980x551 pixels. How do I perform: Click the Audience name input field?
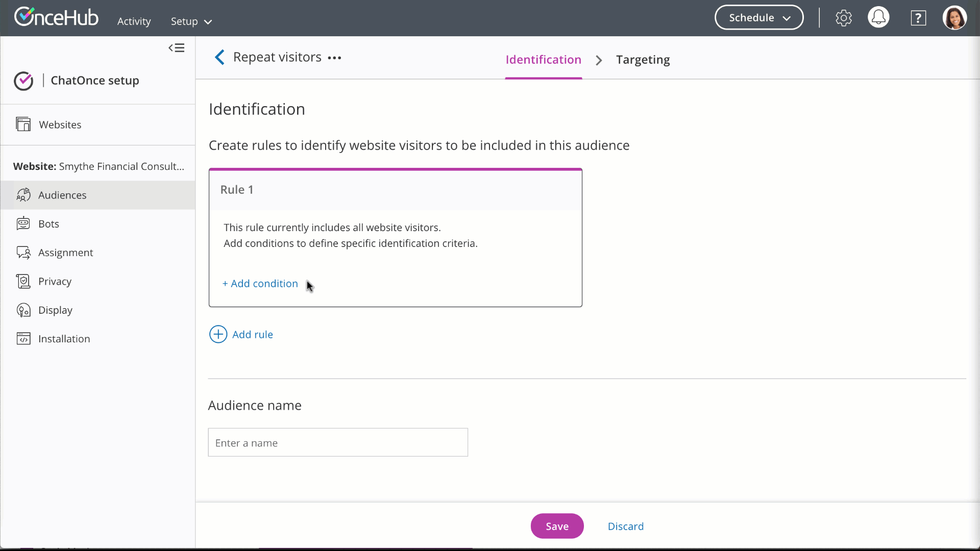coord(337,442)
